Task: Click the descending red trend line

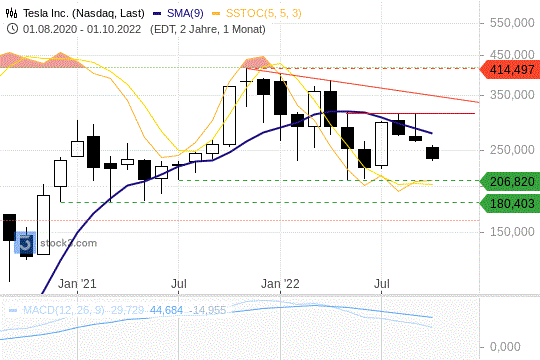Action: 363,85
